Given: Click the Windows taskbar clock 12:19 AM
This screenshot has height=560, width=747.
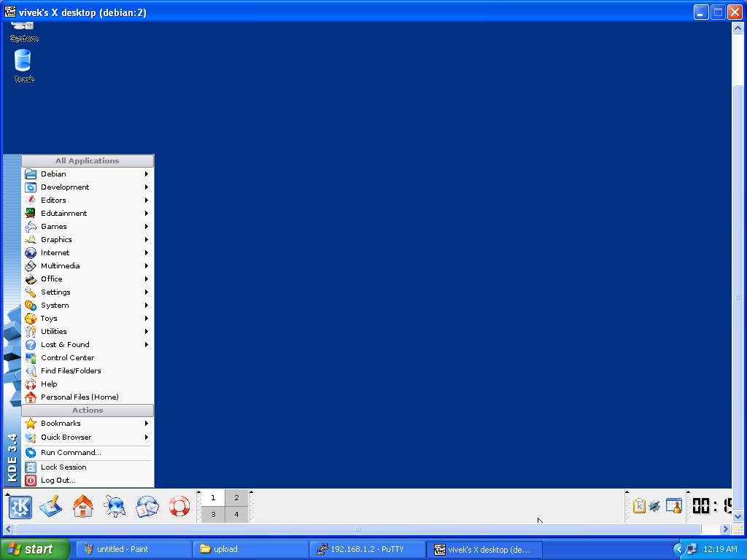Looking at the screenshot, I should tap(720, 550).
